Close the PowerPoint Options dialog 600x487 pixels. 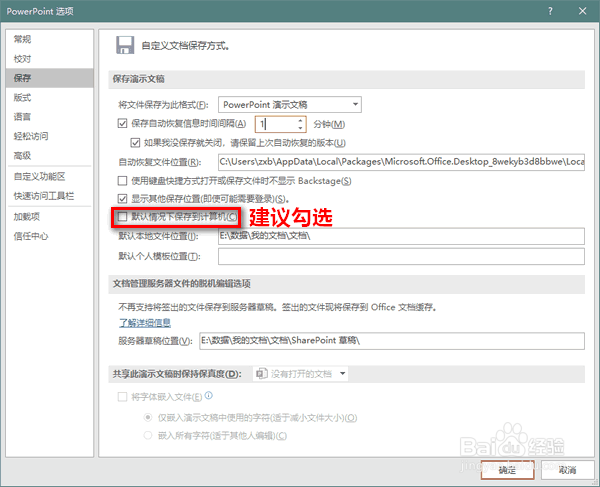[582, 11]
